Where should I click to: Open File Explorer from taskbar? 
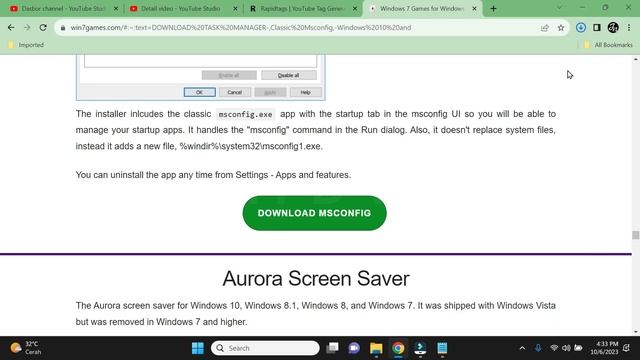tap(376, 348)
